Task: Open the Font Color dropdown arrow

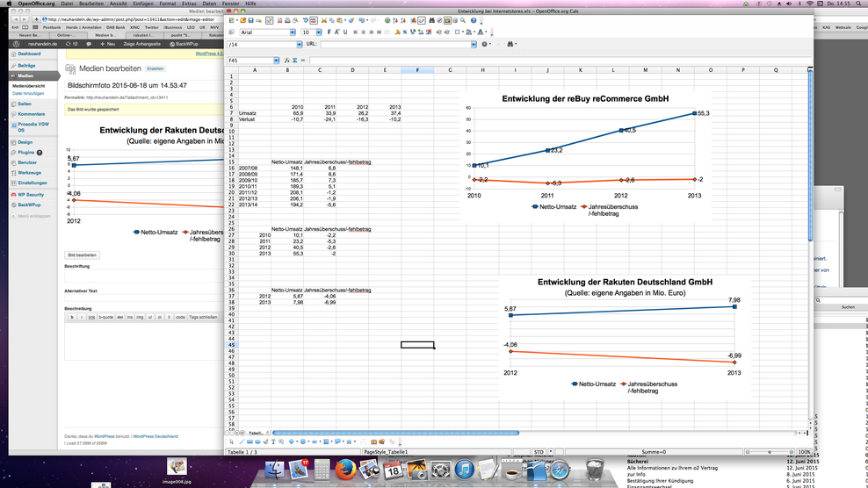Action: (486, 32)
